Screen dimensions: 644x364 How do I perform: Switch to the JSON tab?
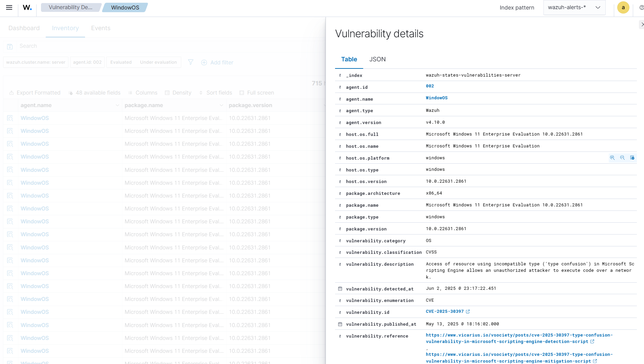coord(377,59)
